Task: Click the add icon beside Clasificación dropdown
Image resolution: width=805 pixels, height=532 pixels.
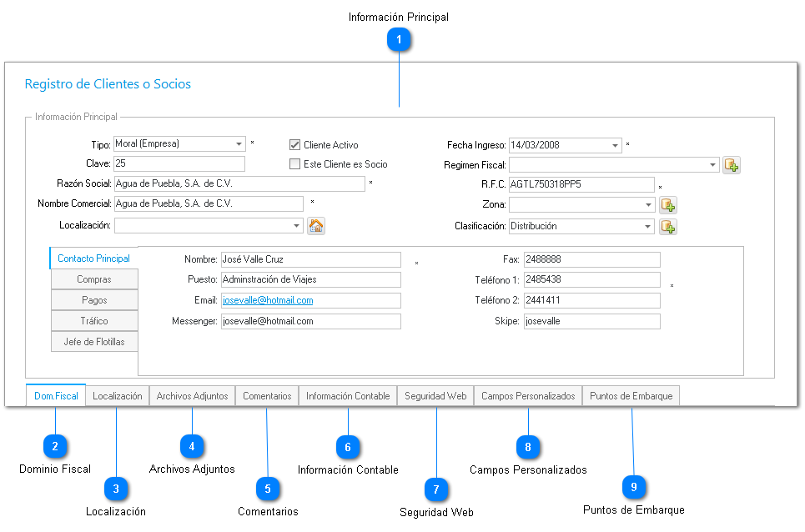Action: (x=667, y=226)
